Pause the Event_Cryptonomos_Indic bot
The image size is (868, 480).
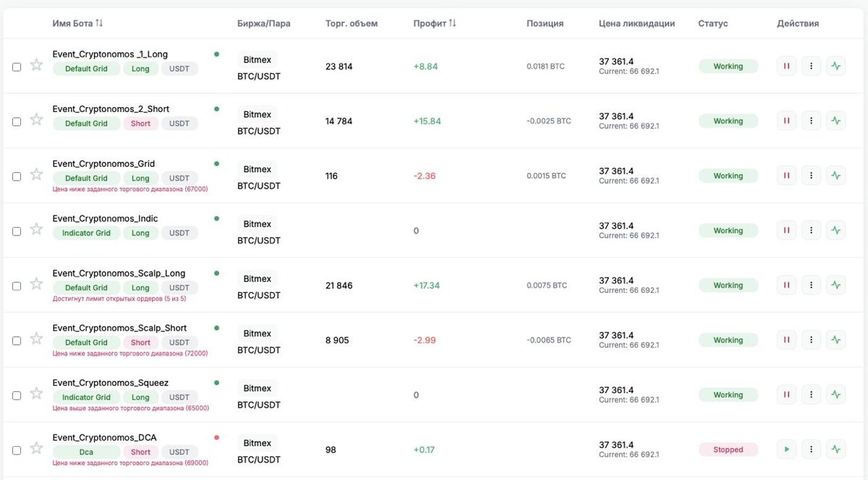[x=786, y=231]
